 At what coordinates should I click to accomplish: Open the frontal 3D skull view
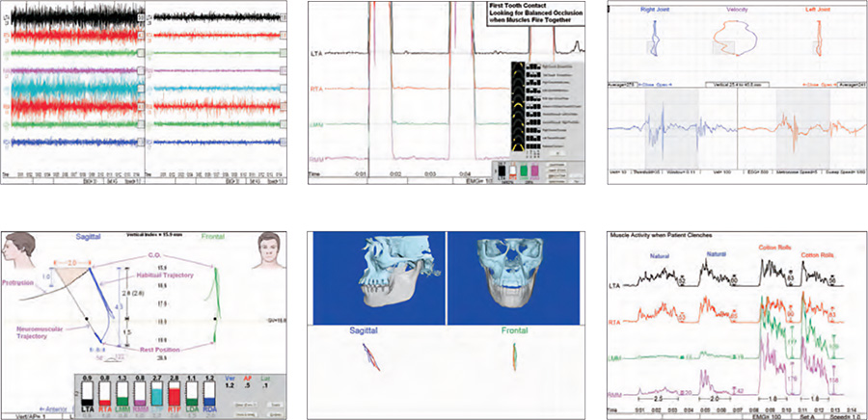pos(513,278)
